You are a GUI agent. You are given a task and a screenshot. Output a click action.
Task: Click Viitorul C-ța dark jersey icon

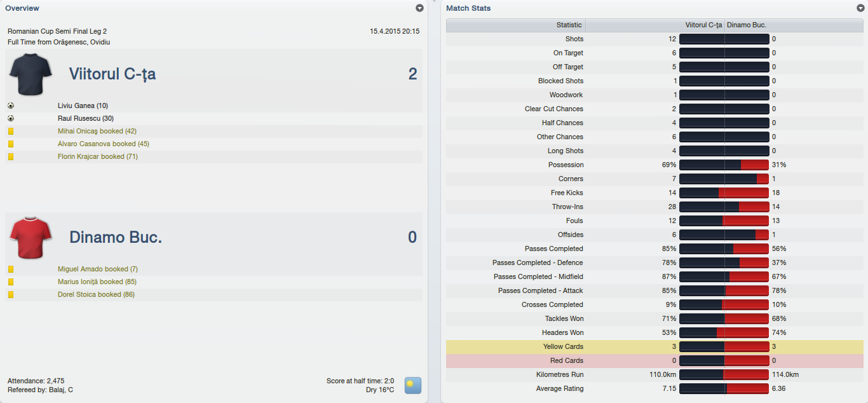[31, 74]
